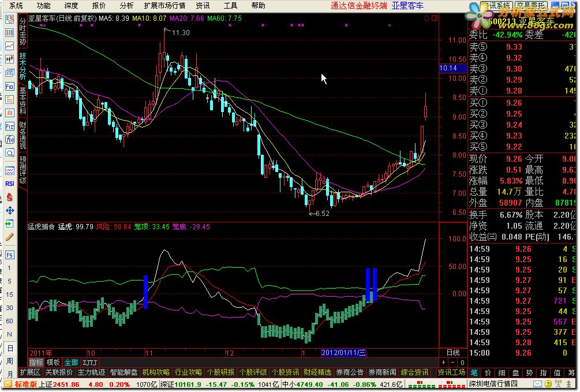The image size is (580, 392).
Task: Switch to 30-minute period
Action: click(x=10, y=308)
